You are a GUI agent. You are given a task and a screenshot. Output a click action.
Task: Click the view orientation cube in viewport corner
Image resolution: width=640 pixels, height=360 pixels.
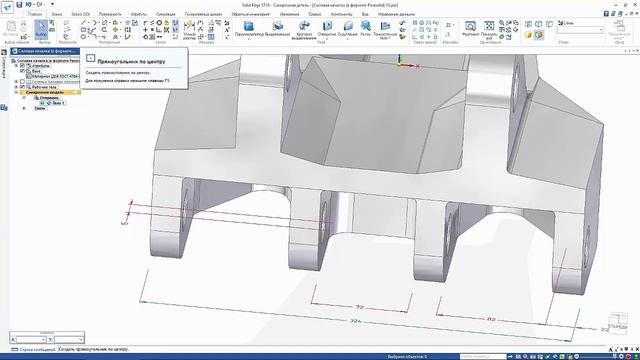[x=618, y=323]
